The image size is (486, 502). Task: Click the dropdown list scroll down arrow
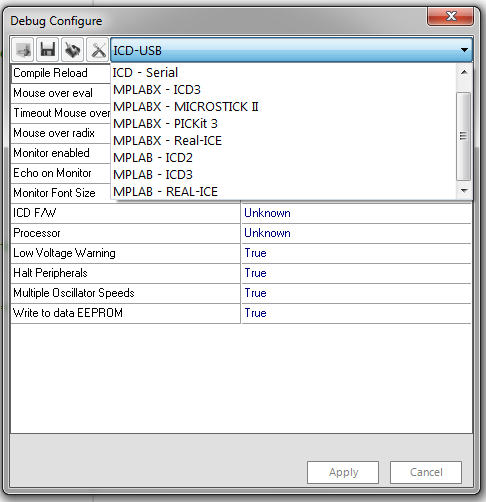(x=464, y=191)
